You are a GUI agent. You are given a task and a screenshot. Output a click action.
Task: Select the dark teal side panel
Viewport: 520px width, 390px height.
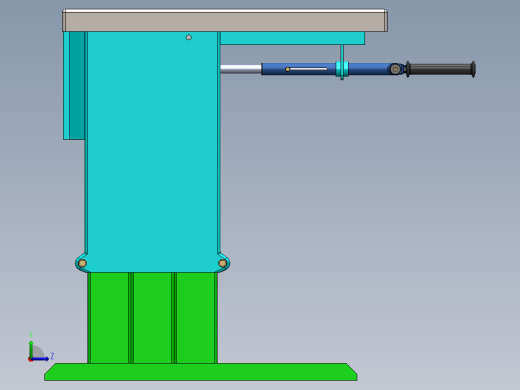pos(77,85)
